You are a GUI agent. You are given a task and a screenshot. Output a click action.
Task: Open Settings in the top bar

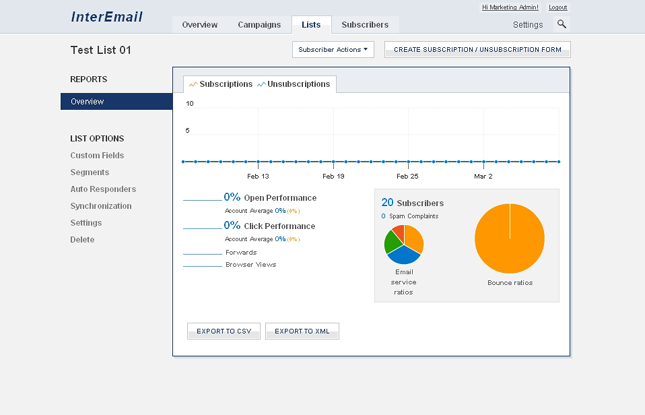[x=528, y=25]
